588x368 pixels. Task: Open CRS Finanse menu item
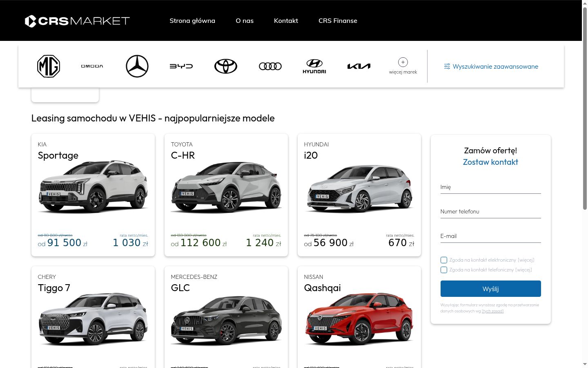338,20
